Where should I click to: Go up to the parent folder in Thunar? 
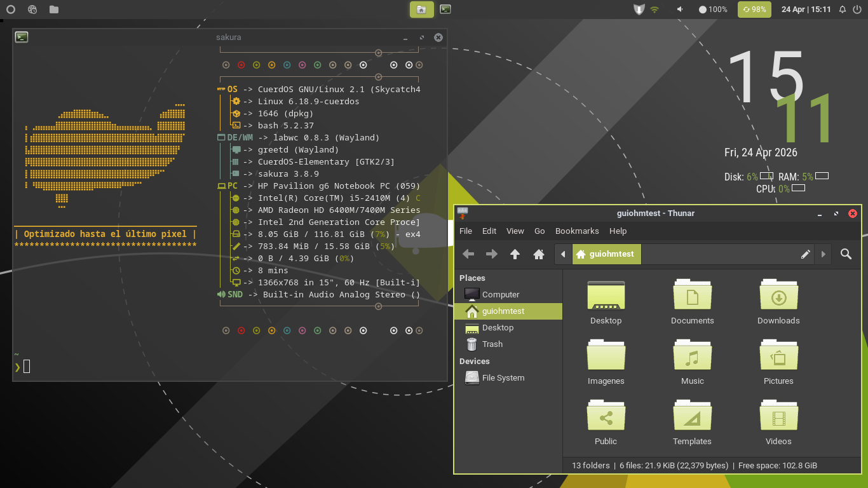(x=515, y=254)
